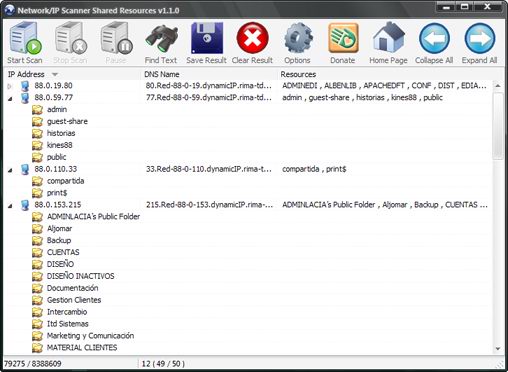Clear Result with the red X icon

coord(252,43)
